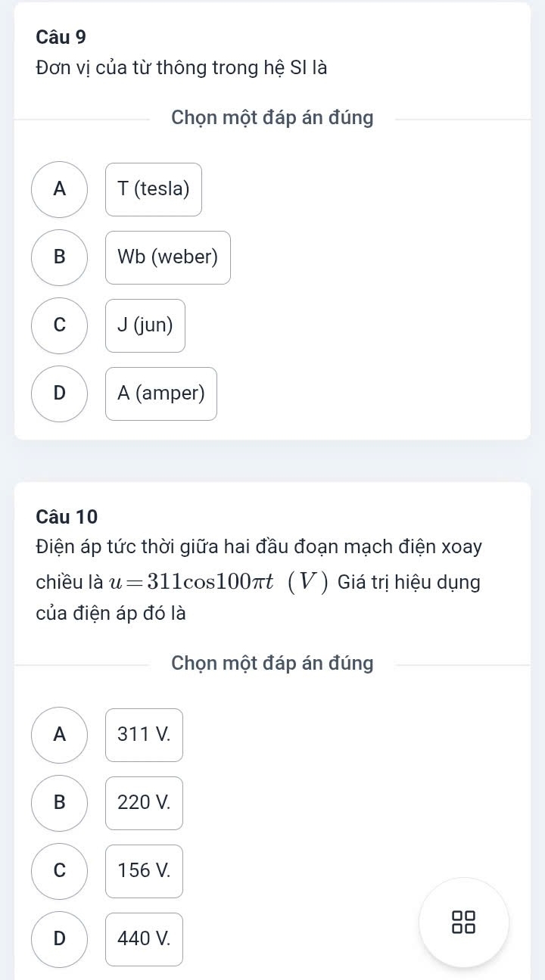Pick the "A (amper)" answer box
This screenshot has height=980, width=545.
point(161,394)
